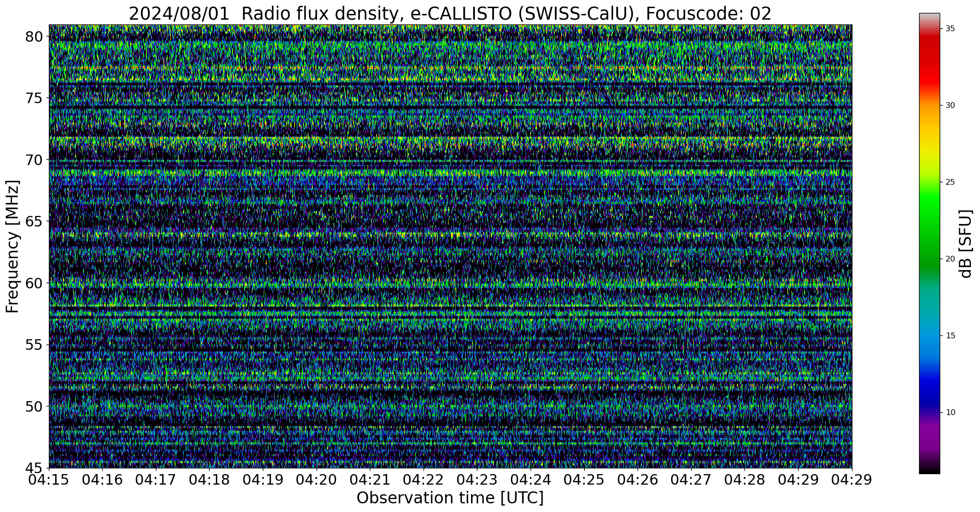Image resolution: width=980 pixels, height=512 pixels.
Task: Click the 55 MHz frequency tick label
Action: 34,345
